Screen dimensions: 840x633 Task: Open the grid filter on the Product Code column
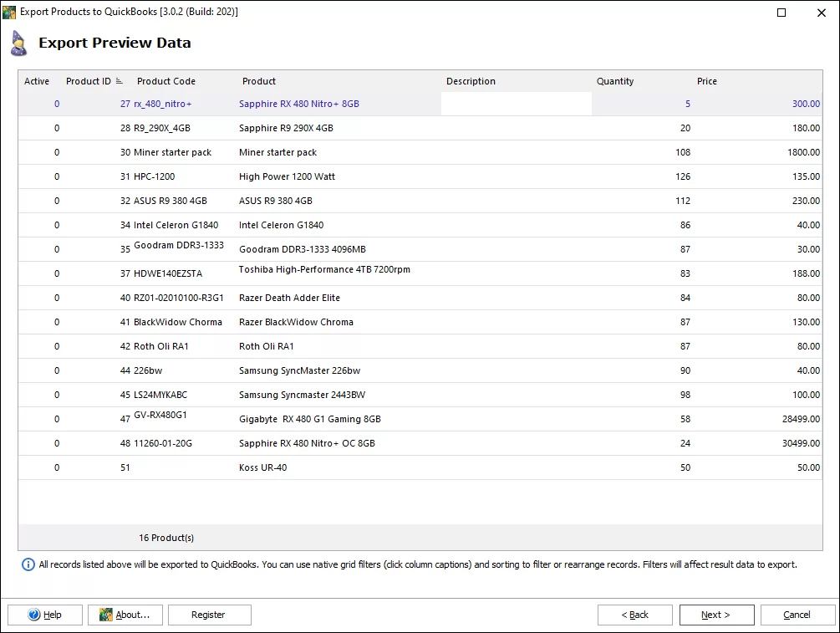167,81
